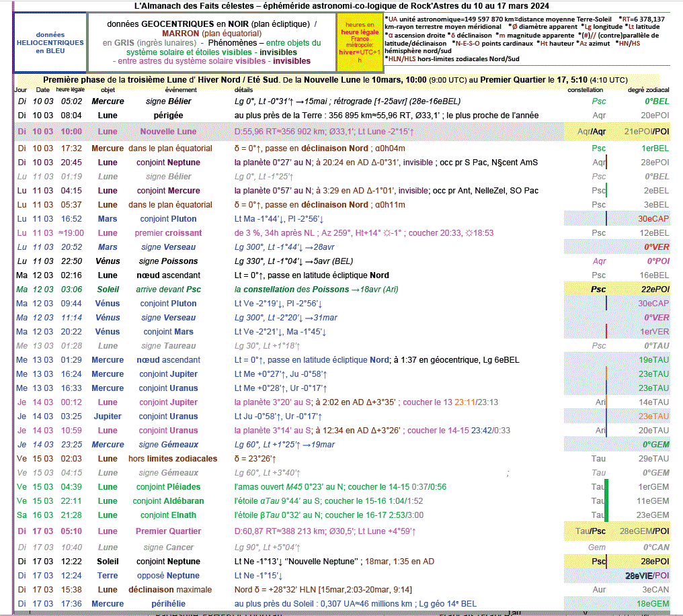
Task: Select 'de 3 %, 34h après NL' detail text
Action: pos(364,233)
